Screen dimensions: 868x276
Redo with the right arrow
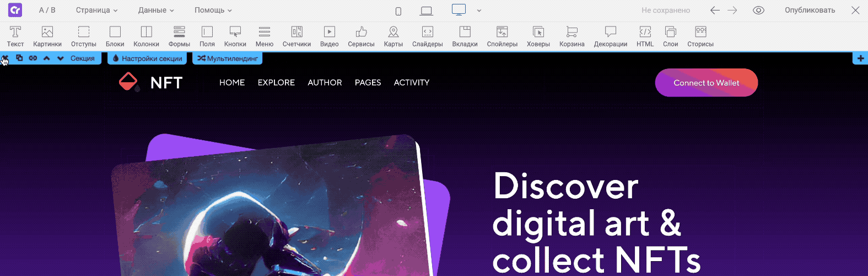pyautogui.click(x=732, y=10)
